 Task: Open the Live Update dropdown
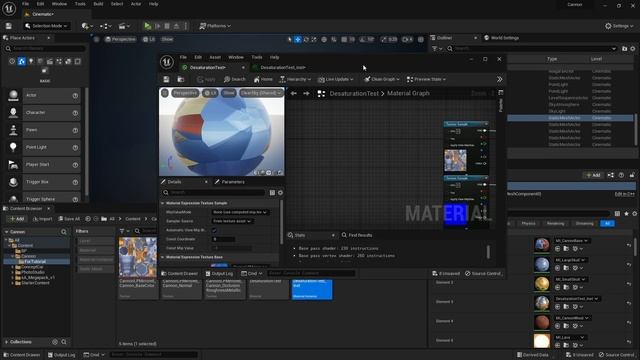pyautogui.click(x=336, y=79)
